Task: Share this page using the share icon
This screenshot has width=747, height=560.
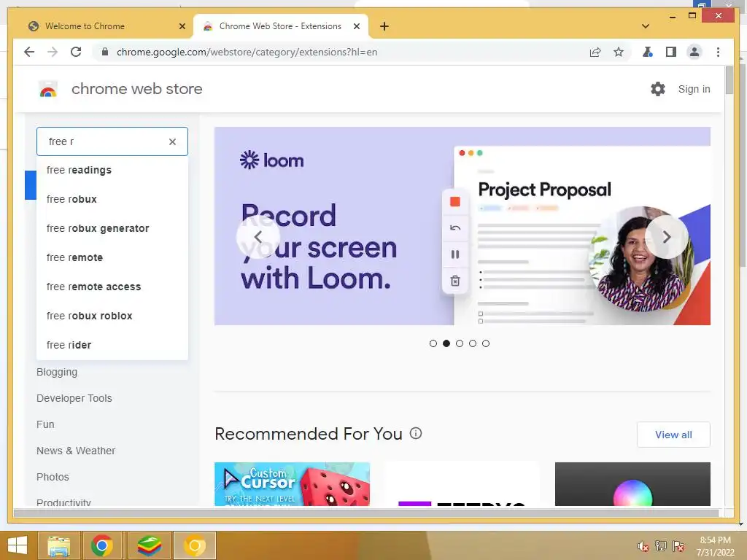Action: 595,52
